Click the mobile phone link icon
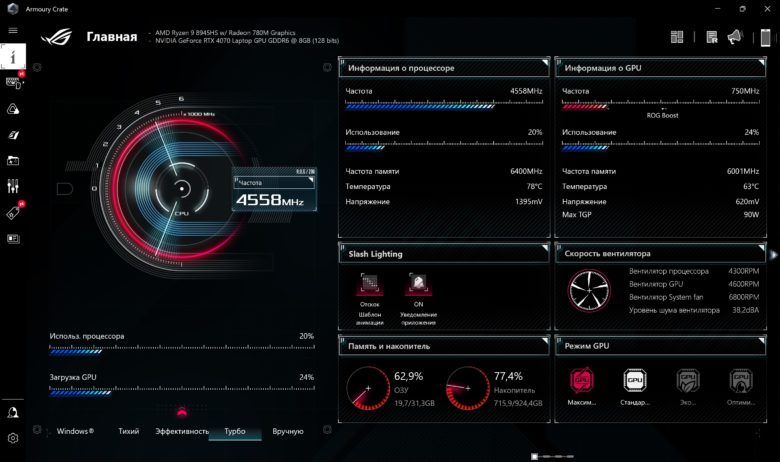 pos(766,37)
